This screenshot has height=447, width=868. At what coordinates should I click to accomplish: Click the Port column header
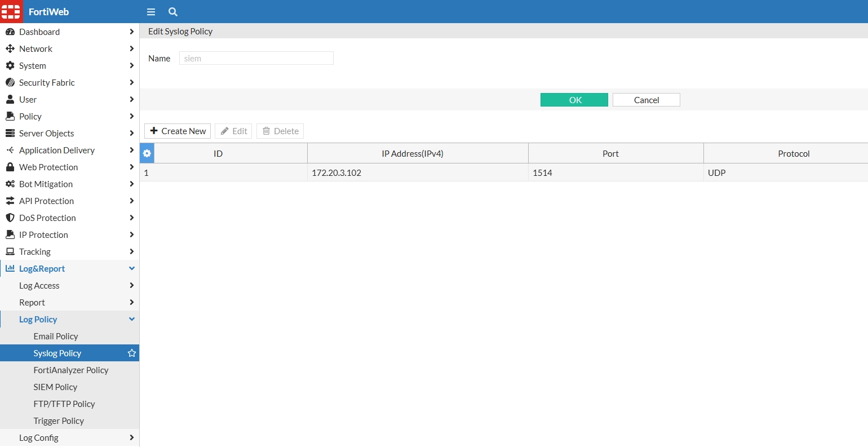[x=616, y=153]
